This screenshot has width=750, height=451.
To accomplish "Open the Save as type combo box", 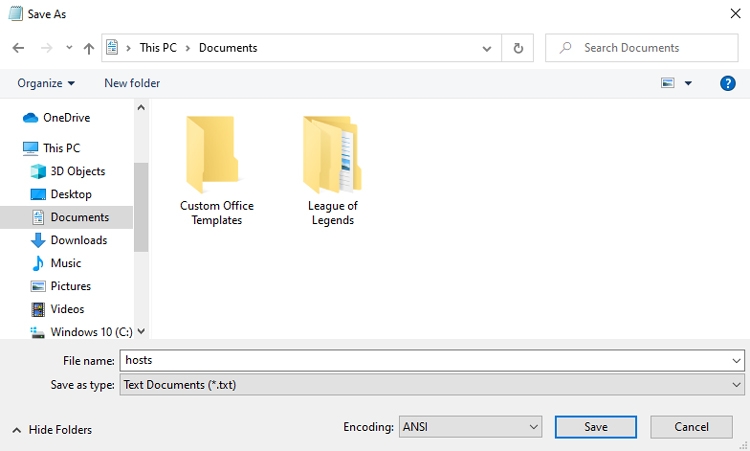I will [x=432, y=385].
